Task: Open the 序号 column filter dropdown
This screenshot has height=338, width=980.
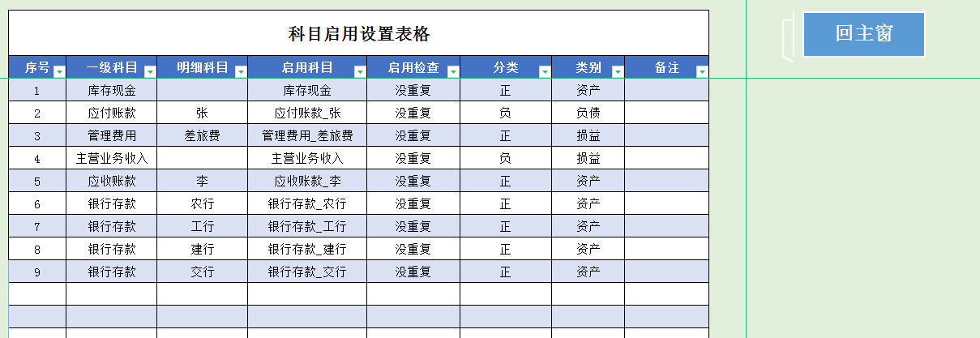Action: click(x=59, y=72)
